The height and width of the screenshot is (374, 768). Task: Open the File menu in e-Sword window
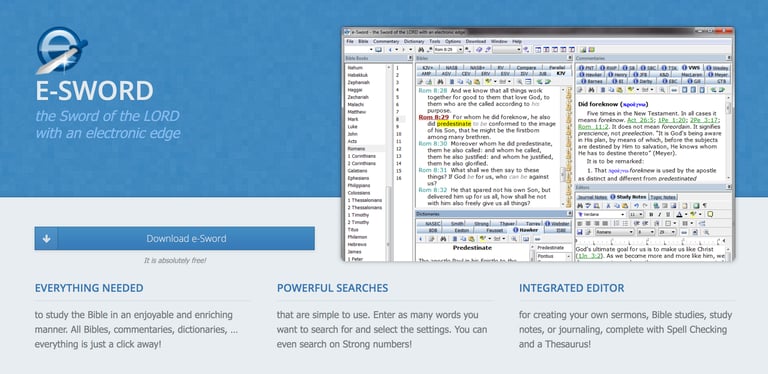tap(350, 42)
